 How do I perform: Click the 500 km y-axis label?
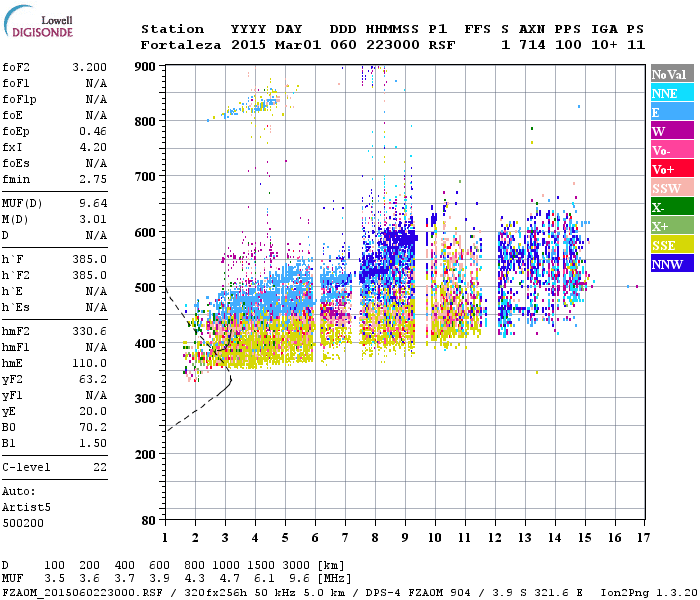coord(145,288)
